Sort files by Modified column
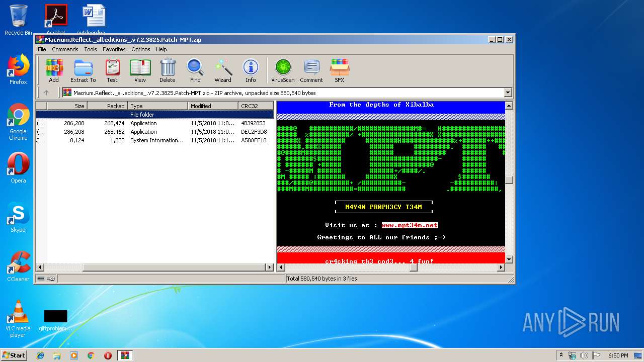The height and width of the screenshot is (362, 644). coord(213,106)
